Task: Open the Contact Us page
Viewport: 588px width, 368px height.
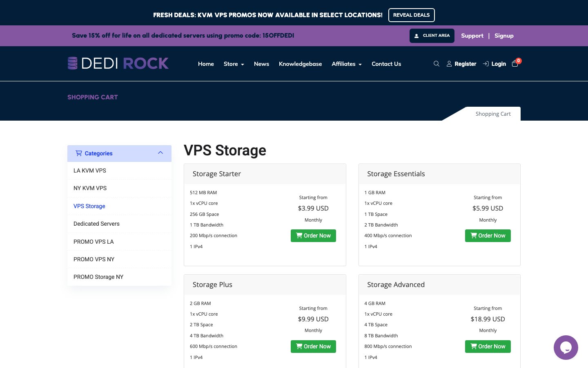Action: point(386,64)
